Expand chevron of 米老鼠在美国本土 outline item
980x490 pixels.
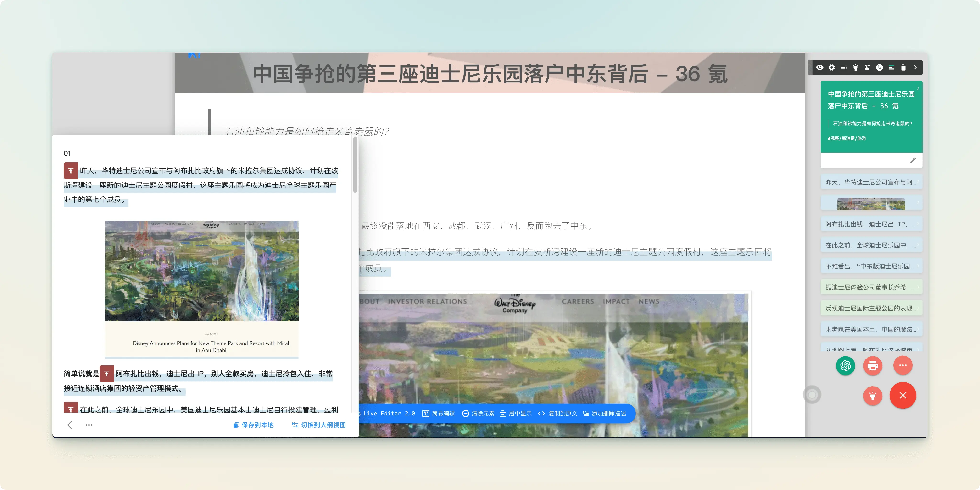pos(918,328)
